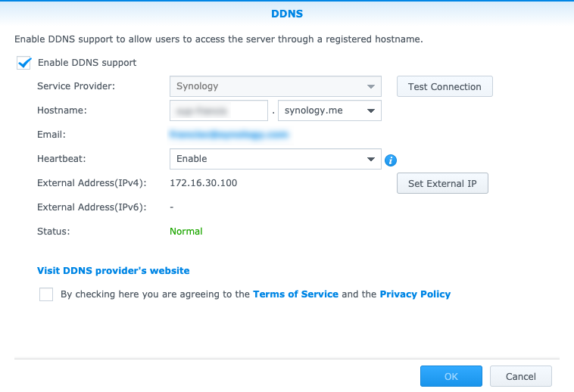Tick the Terms of Service agreement checkbox

pos(46,294)
